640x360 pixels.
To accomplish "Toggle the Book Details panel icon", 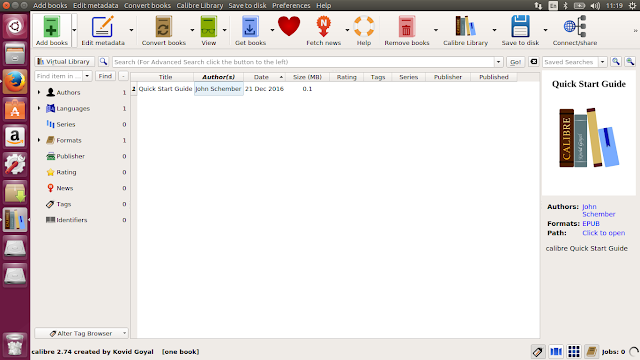I will (x=591, y=351).
